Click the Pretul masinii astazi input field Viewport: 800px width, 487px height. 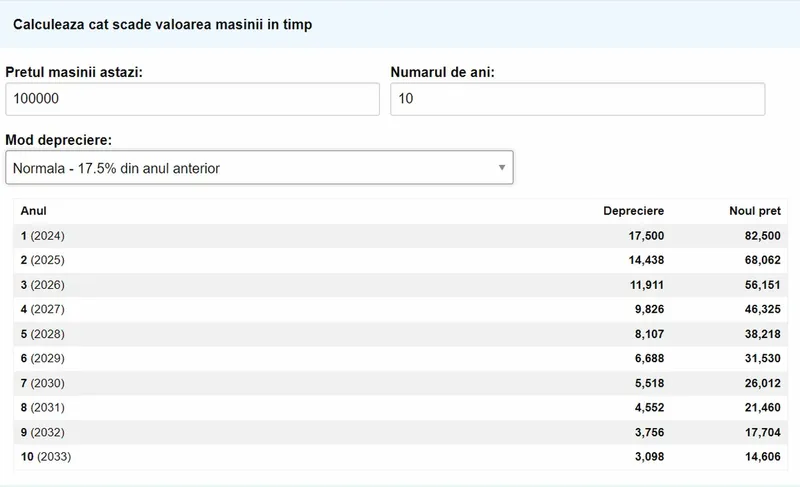pyautogui.click(x=192, y=99)
